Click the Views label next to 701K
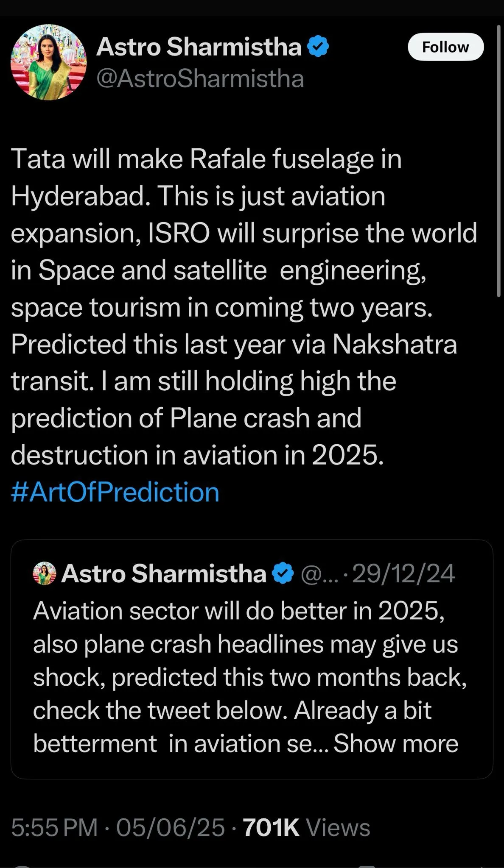 338,828
